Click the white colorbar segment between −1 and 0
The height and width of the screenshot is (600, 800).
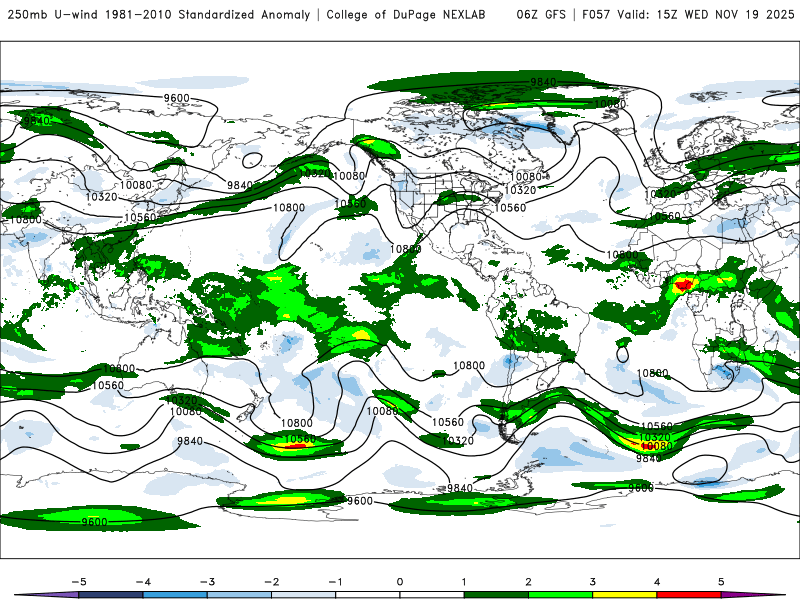click(368, 595)
